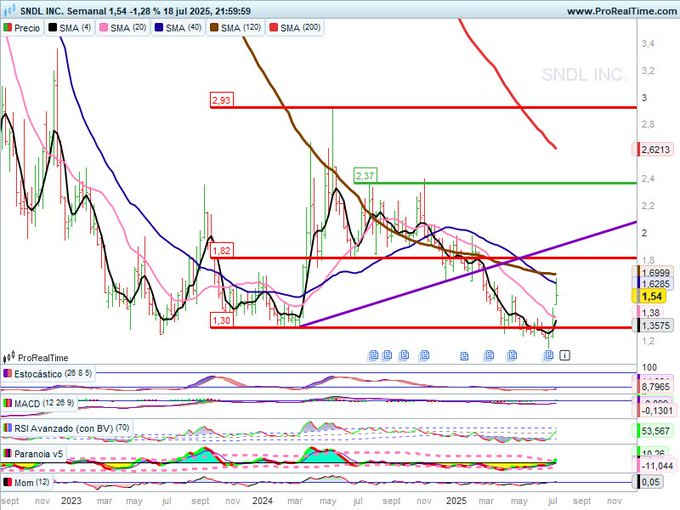The width and height of the screenshot is (680, 510).
Task: Click the 2024 label on the time axis
Action: [262, 500]
